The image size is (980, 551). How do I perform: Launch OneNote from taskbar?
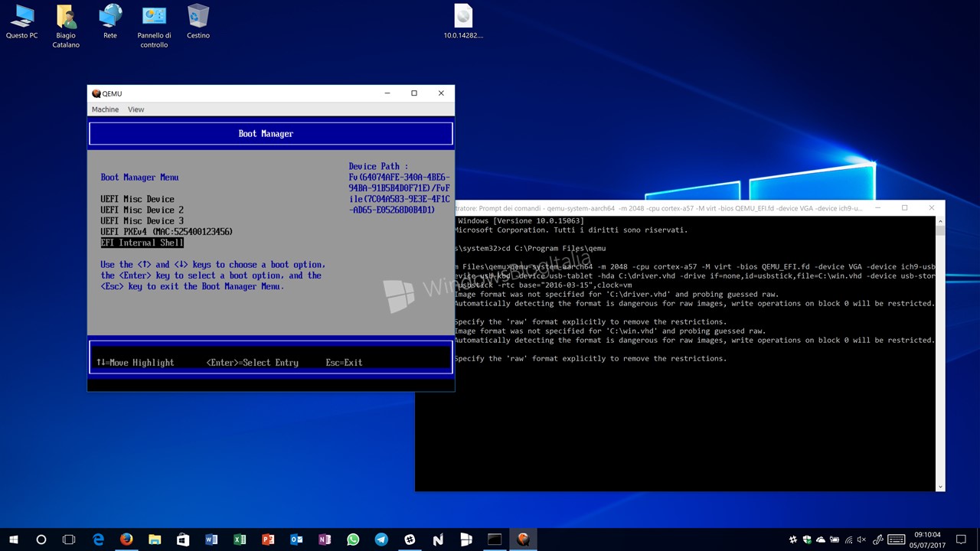(x=325, y=540)
